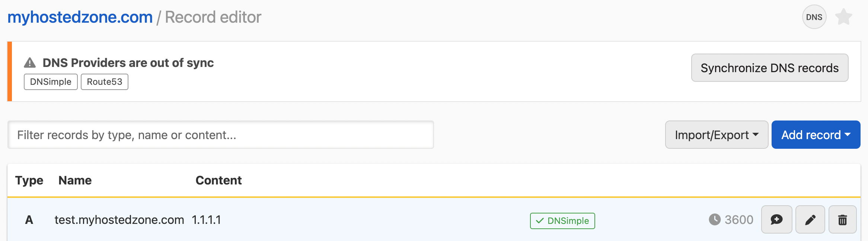Click the Add record button
This screenshot has height=241, width=868.
pyautogui.click(x=811, y=135)
